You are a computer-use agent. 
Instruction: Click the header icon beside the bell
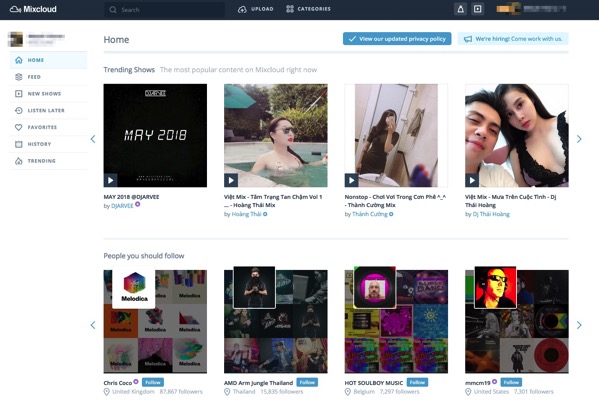[478, 9]
